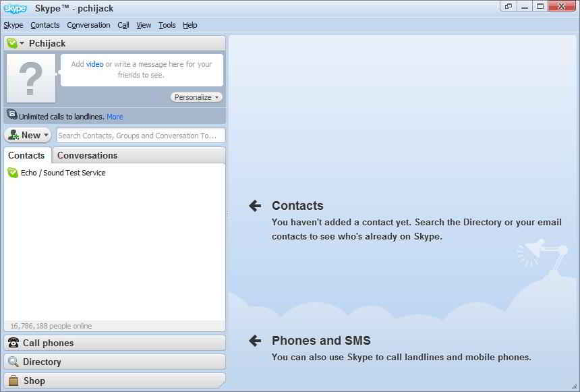Open the Skype menu
The width and height of the screenshot is (580, 392).
13,25
